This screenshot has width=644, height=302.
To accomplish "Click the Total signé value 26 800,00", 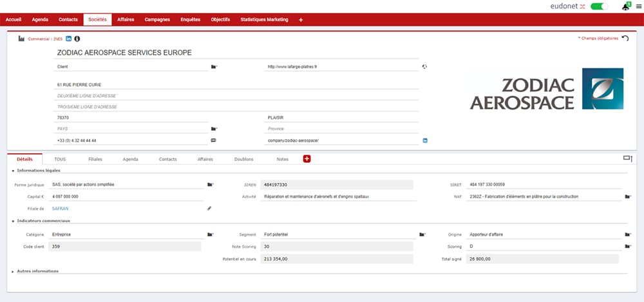I will pyautogui.click(x=542, y=259).
